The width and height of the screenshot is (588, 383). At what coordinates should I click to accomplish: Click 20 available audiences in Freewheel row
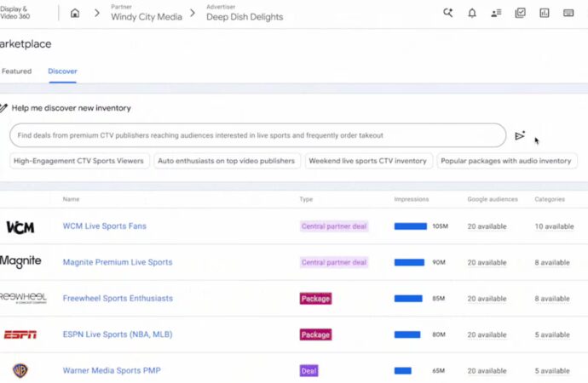pos(487,299)
